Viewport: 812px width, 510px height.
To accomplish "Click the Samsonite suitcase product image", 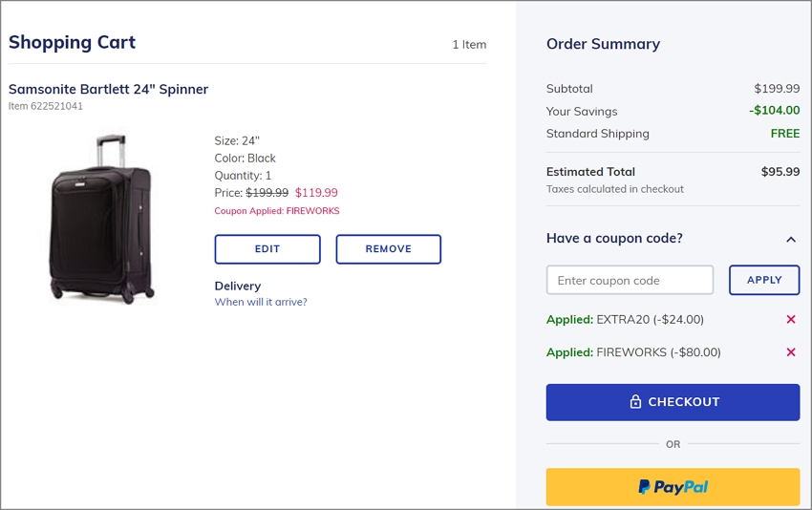I will click(101, 219).
